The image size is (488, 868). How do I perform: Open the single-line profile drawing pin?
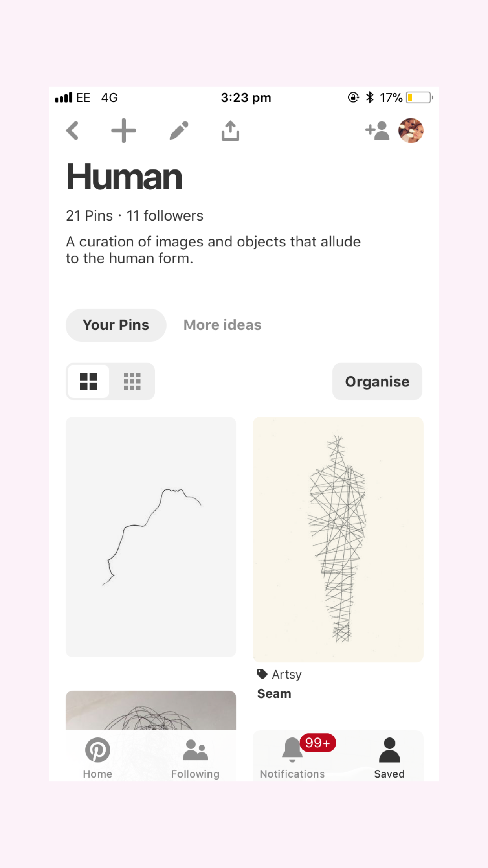point(151,537)
